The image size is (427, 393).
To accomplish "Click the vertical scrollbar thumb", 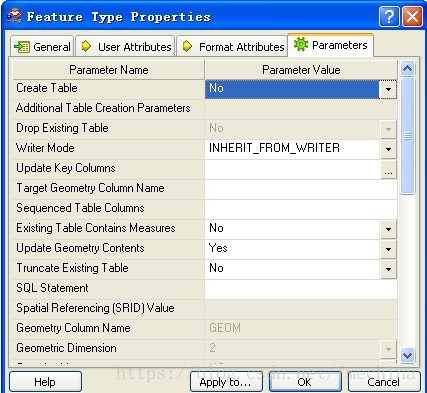I will pyautogui.click(x=407, y=136).
